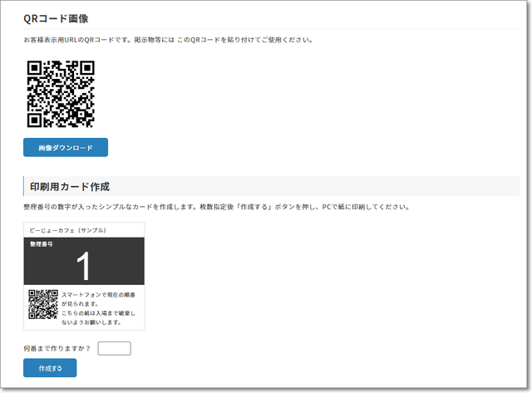Click the top-left finder square of large QR code
This screenshot has width=532, height=393.
coord(36,68)
